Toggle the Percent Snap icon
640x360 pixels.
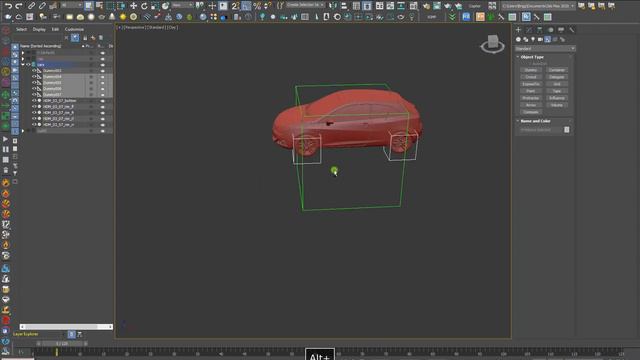click(x=257, y=6)
